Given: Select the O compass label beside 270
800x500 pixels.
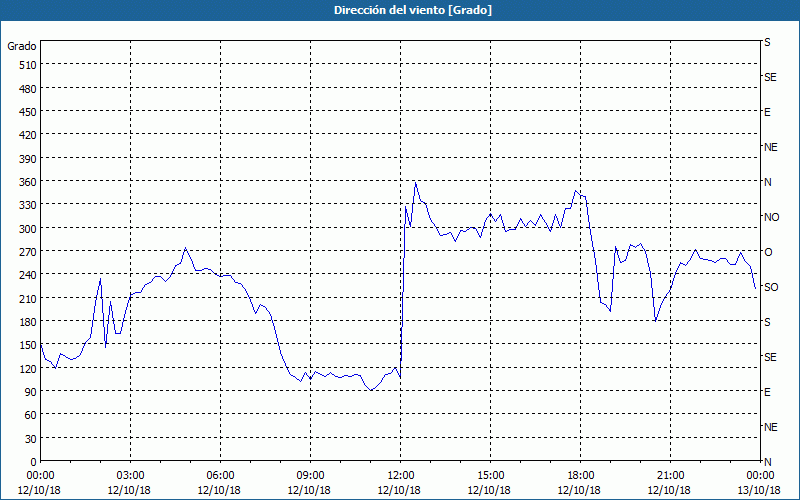Looking at the screenshot, I should [x=767, y=252].
